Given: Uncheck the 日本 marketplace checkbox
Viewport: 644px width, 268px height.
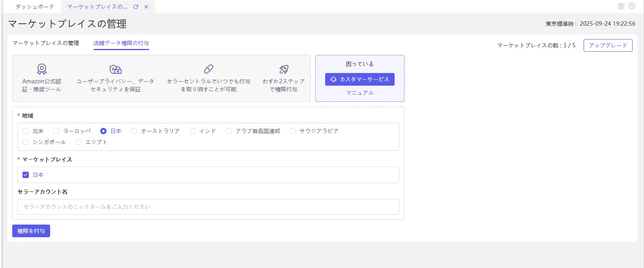Looking at the screenshot, I should pos(26,175).
